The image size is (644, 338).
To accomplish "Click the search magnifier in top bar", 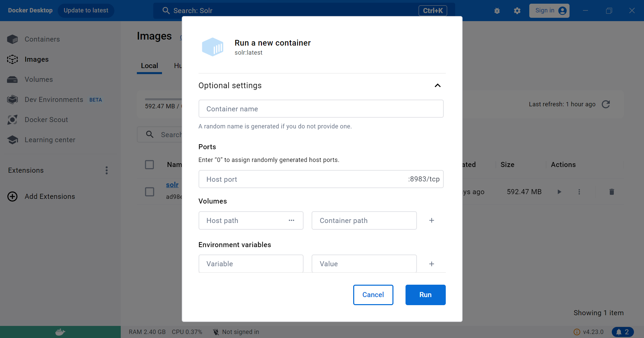I will (x=166, y=11).
